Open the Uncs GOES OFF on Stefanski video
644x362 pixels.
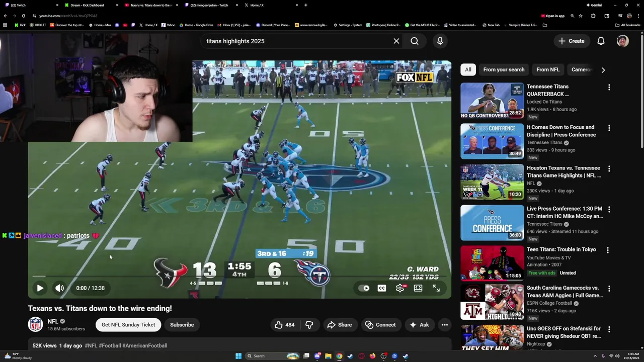point(563,332)
